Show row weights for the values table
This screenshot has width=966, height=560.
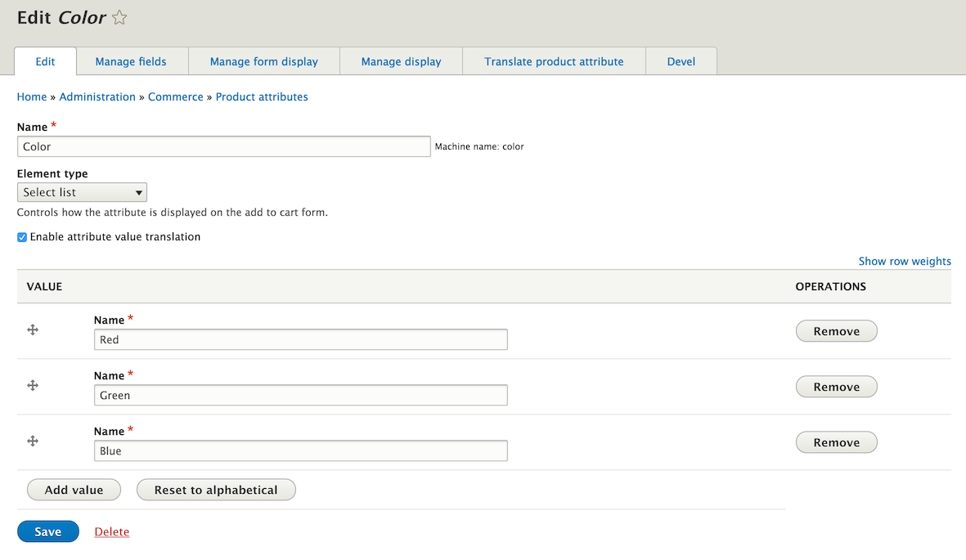point(905,261)
